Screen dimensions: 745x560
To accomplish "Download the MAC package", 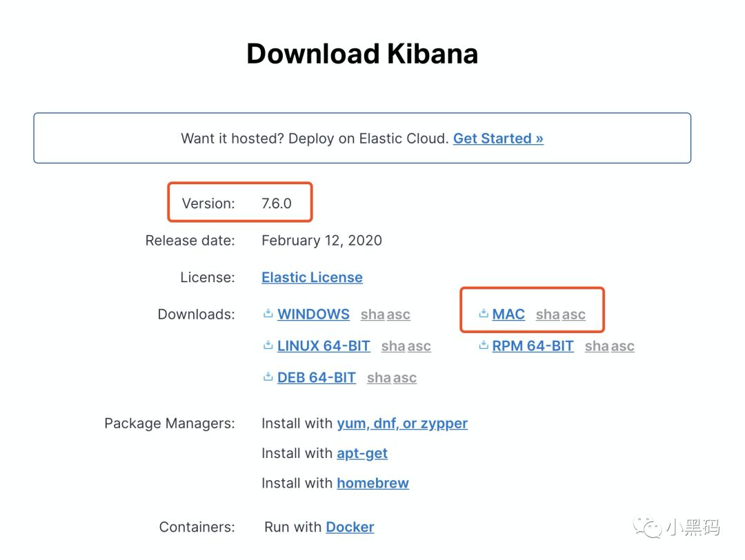I will [508, 314].
